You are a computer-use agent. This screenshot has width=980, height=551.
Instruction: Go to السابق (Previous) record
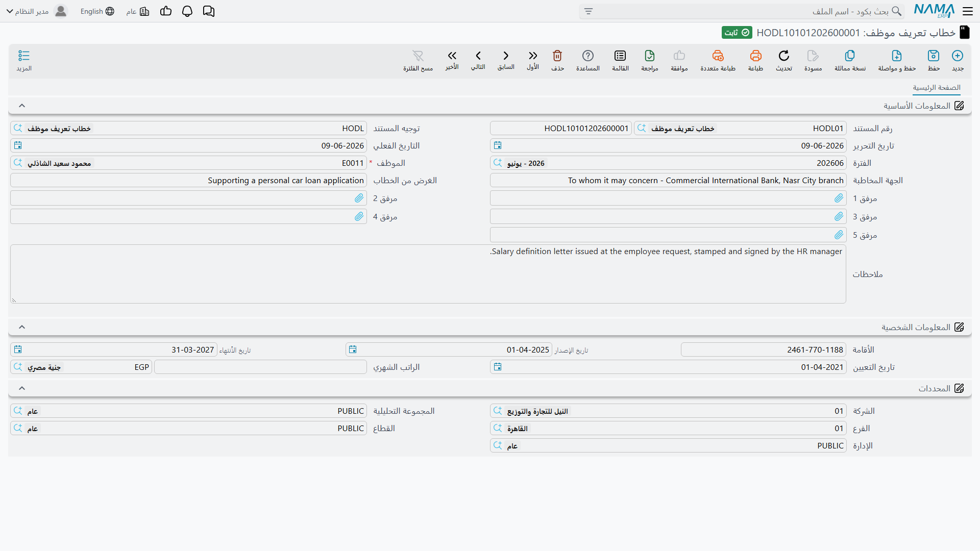pos(506,56)
